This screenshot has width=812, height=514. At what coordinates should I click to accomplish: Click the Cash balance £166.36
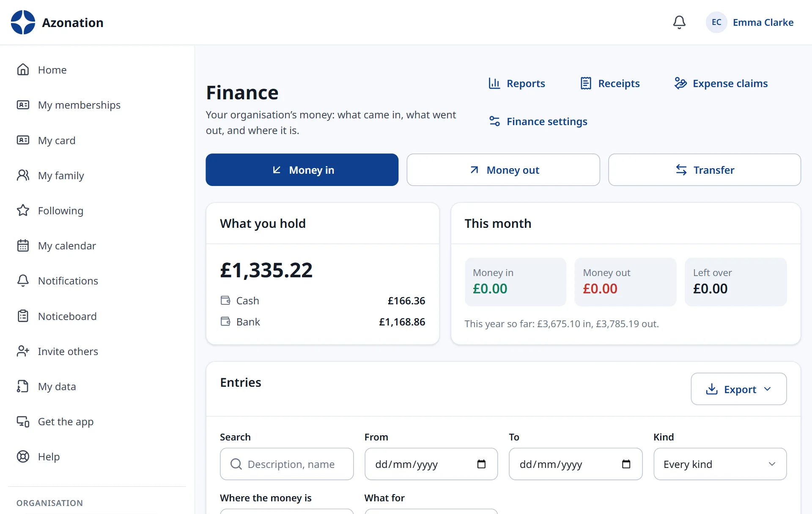coord(406,301)
